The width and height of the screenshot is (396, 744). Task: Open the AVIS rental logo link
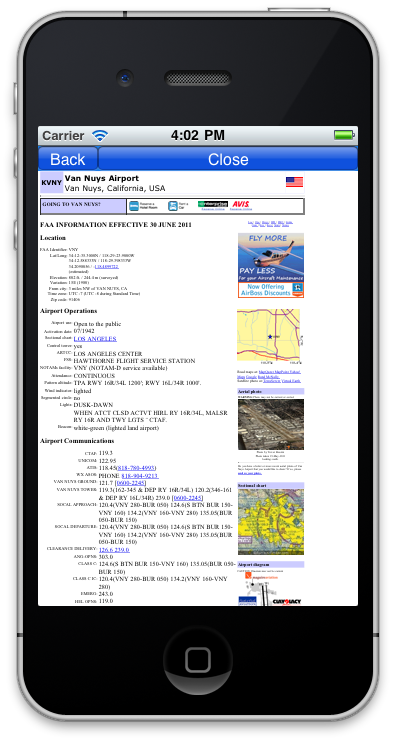[x=240, y=204]
